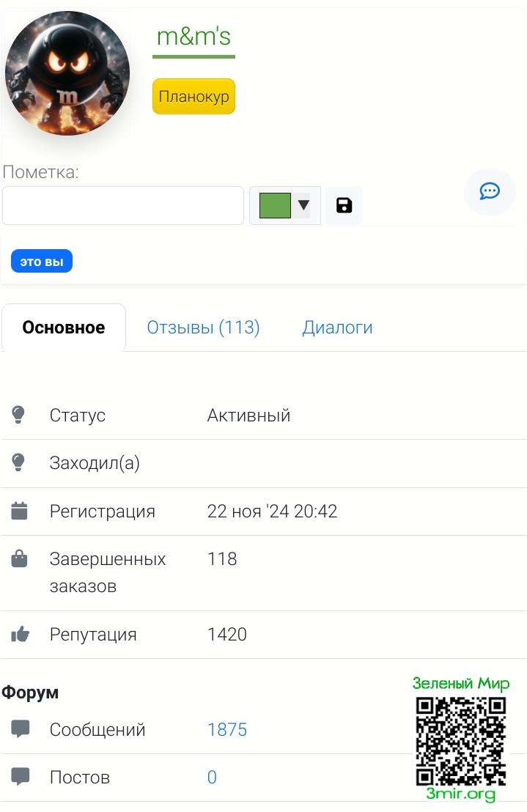Select the green color swatch

pyautogui.click(x=275, y=205)
